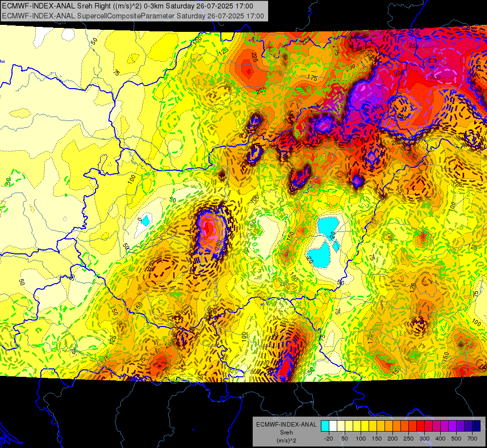The width and height of the screenshot is (487, 448).
Task: Click the '500' legend scale label
Action: point(456,439)
